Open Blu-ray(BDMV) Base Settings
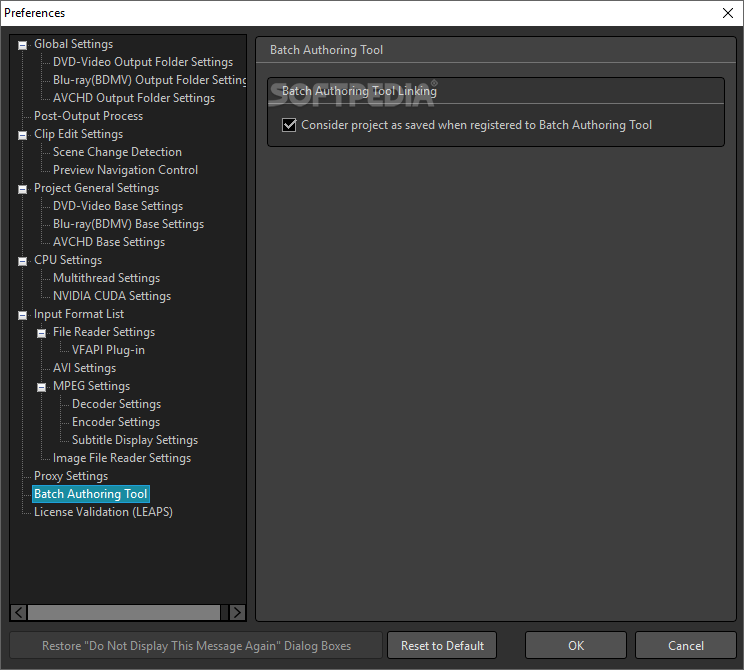 tap(128, 224)
